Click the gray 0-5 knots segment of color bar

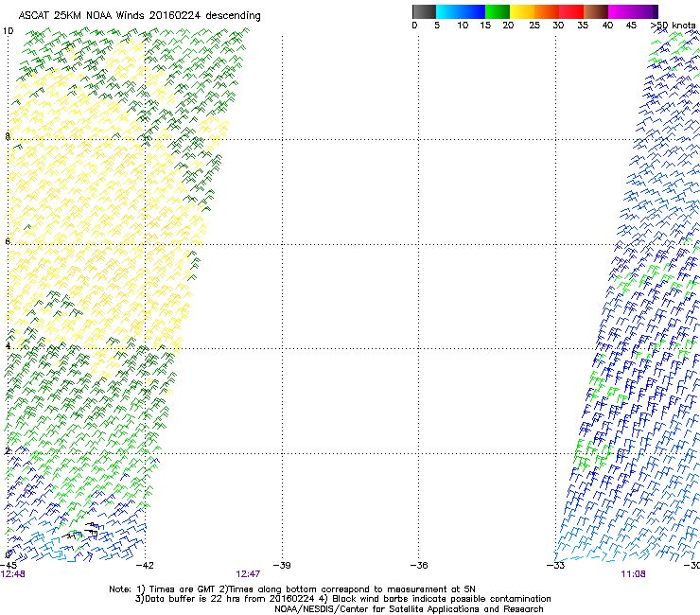tap(424, 11)
